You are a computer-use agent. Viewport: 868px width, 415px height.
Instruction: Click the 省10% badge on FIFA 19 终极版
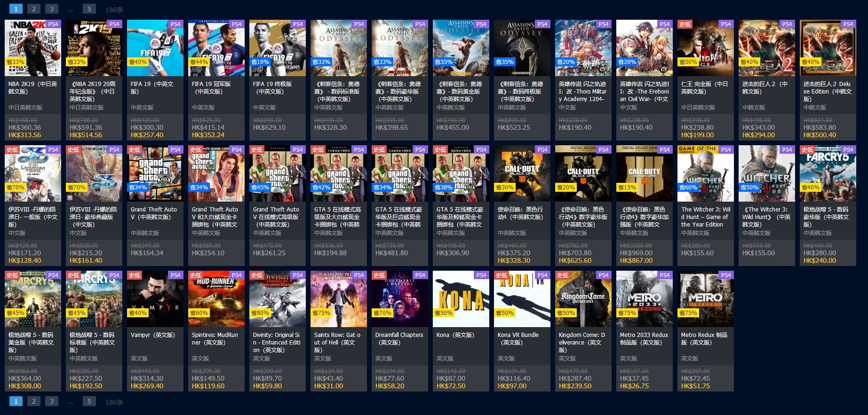coord(260,62)
